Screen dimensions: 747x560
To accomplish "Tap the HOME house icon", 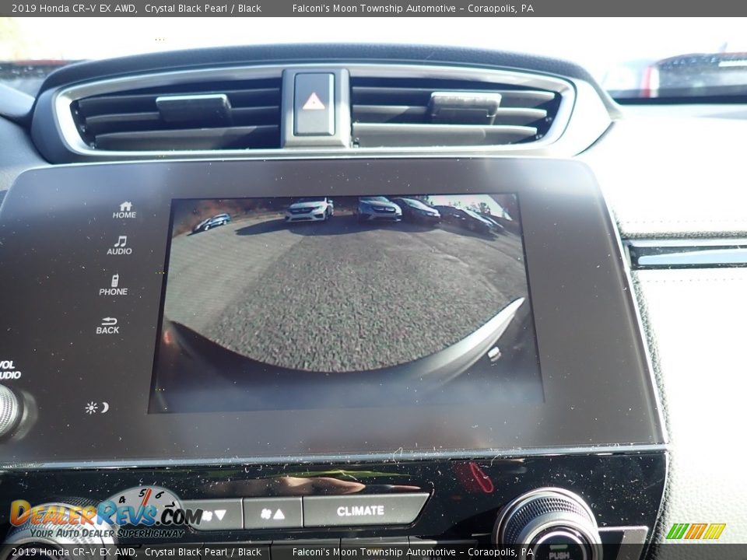I will [x=124, y=209].
